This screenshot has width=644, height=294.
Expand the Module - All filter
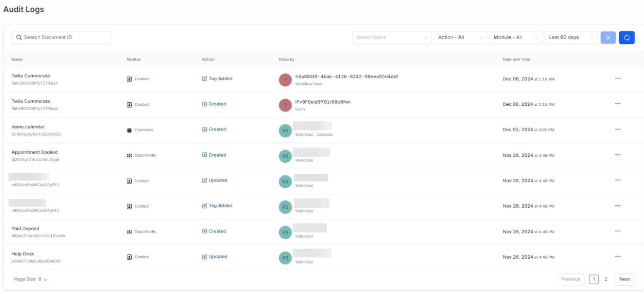(x=516, y=38)
